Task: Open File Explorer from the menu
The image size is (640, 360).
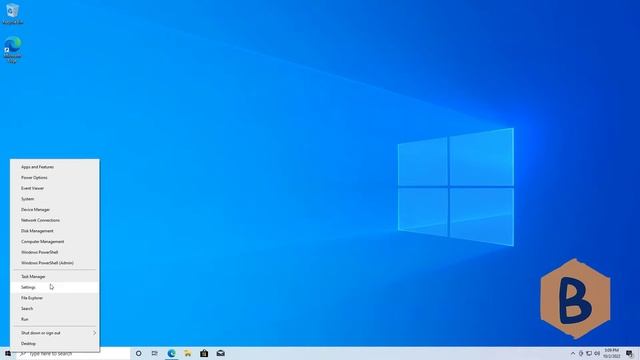Action: click(55, 298)
